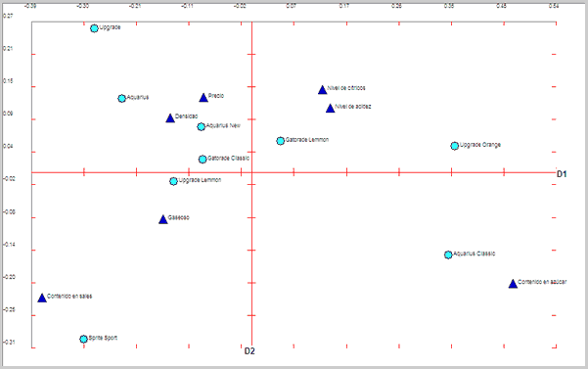
Task: Select the 'Contenido en sales' label
Action: 69,297
